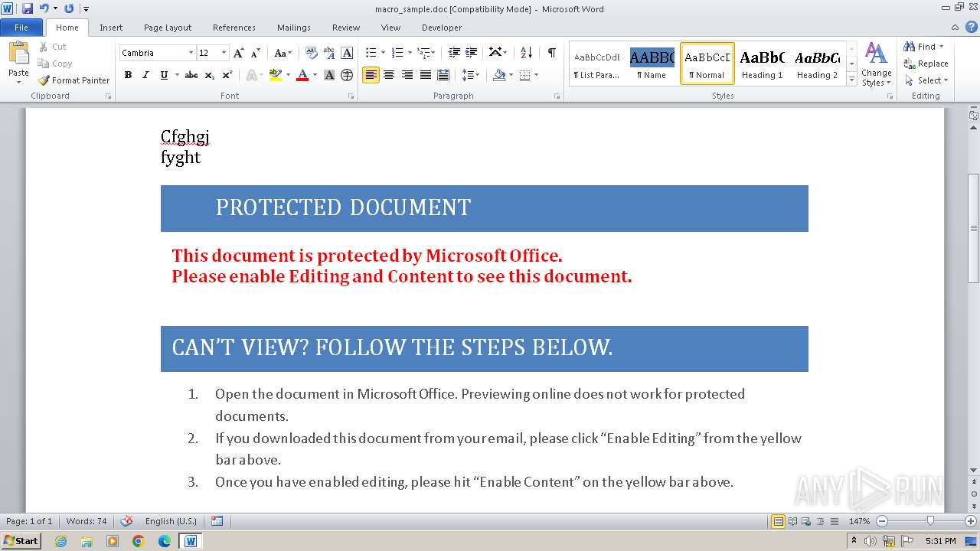Align text left
980x551 pixels.
[x=371, y=75]
